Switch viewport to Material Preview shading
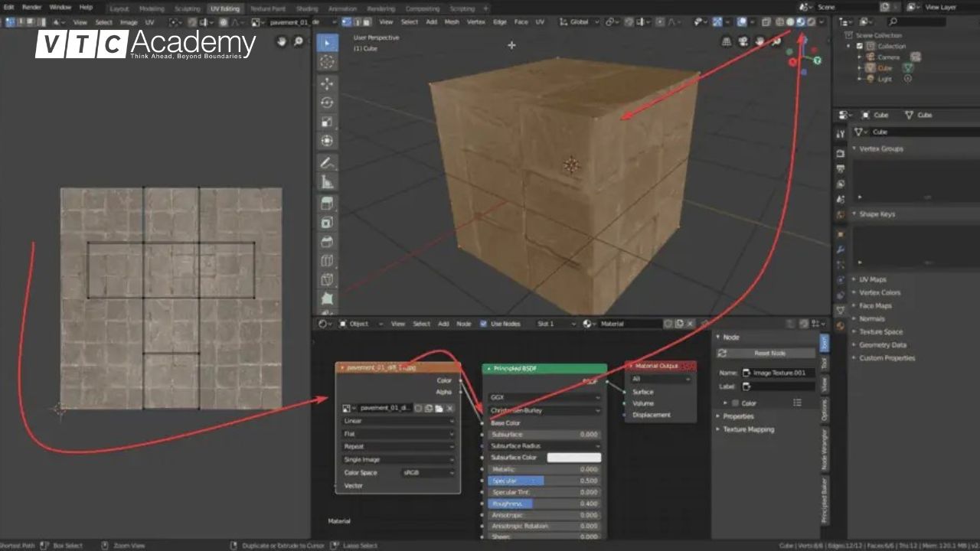 pos(800,22)
